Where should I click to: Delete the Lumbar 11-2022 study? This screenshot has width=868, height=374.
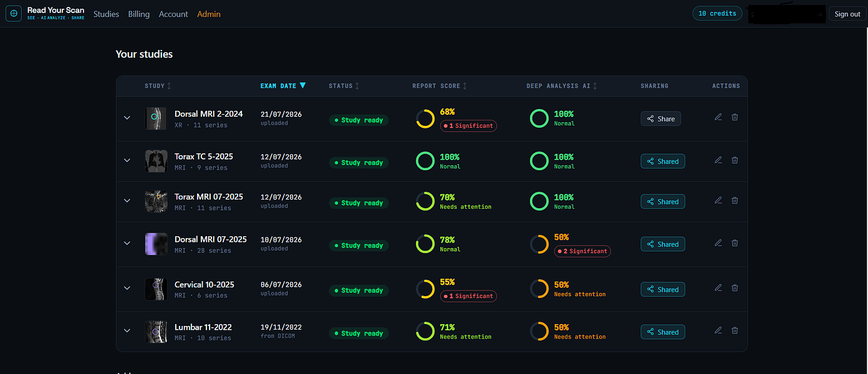[735, 330]
